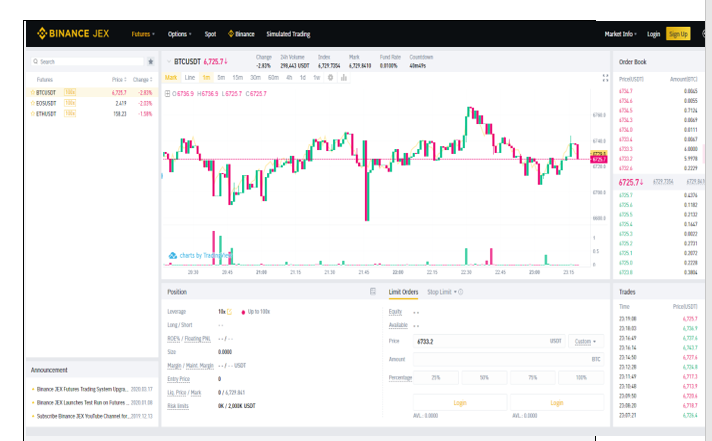Image resolution: width=712 pixels, height=441 pixels.
Task: Click the Equity label
Action: coord(396,312)
